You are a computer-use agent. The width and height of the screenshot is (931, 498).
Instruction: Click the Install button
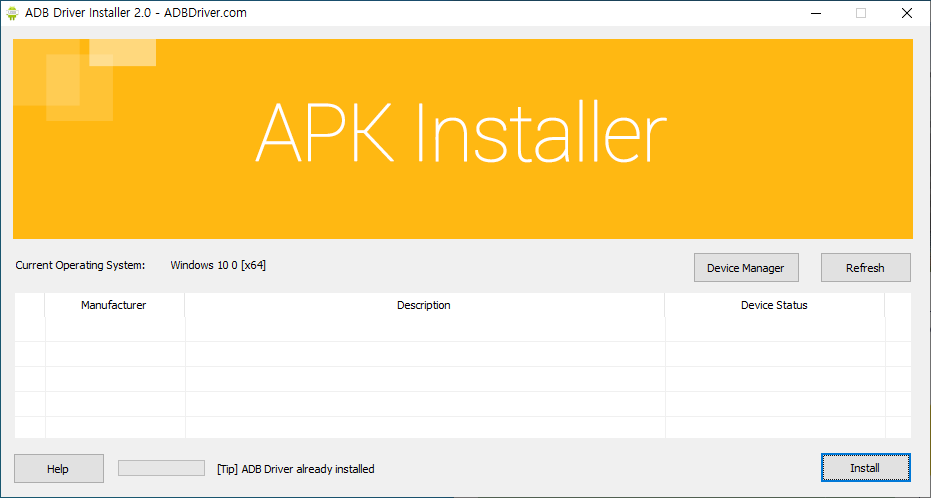(865, 468)
